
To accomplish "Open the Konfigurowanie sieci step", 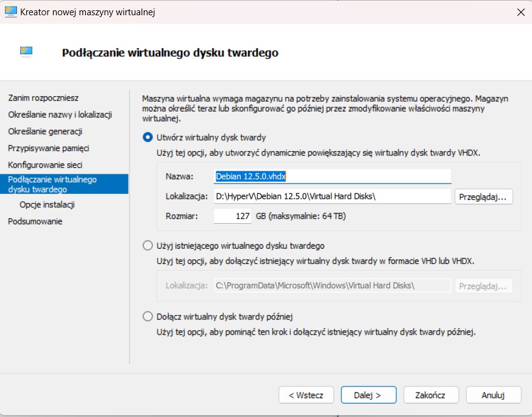I will (x=45, y=165).
